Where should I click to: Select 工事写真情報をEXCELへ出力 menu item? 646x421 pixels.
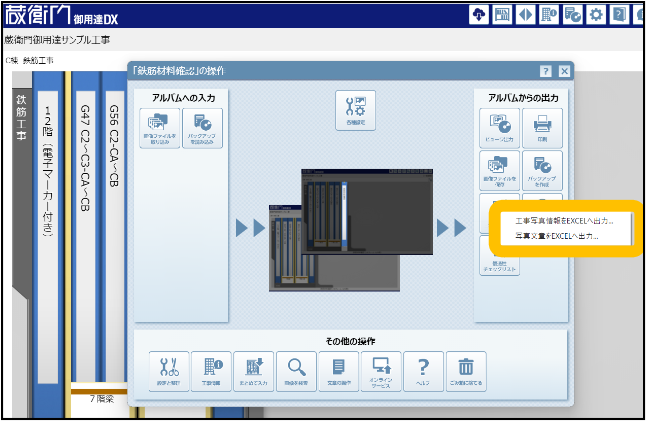coord(564,220)
